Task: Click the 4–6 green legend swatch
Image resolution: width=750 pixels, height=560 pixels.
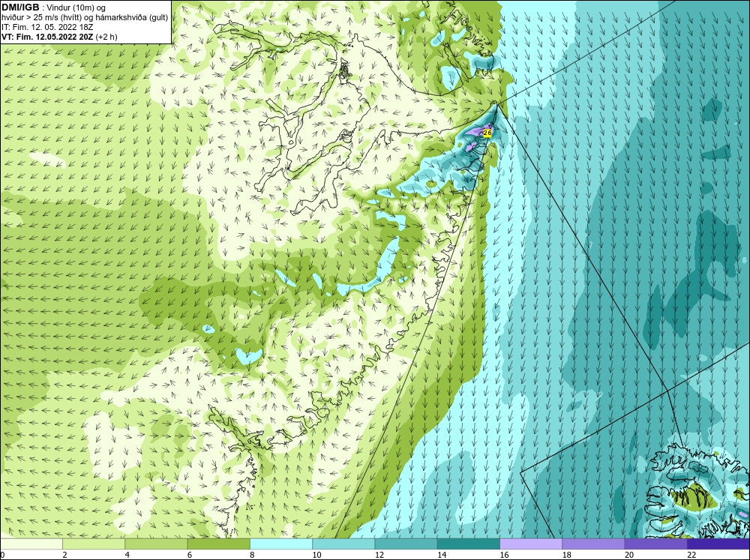Action: 156,544
